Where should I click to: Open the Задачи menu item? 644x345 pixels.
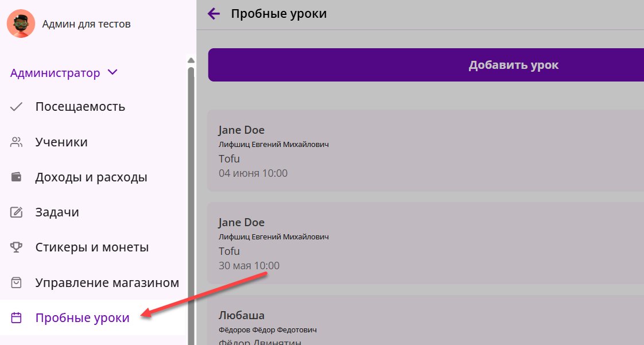pyautogui.click(x=93, y=212)
